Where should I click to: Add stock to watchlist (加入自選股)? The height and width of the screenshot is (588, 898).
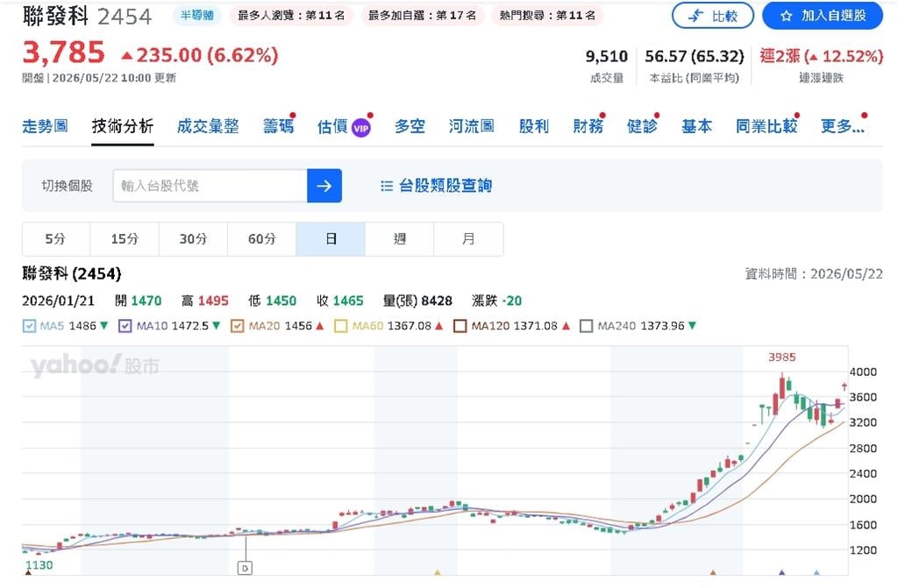[x=823, y=16]
